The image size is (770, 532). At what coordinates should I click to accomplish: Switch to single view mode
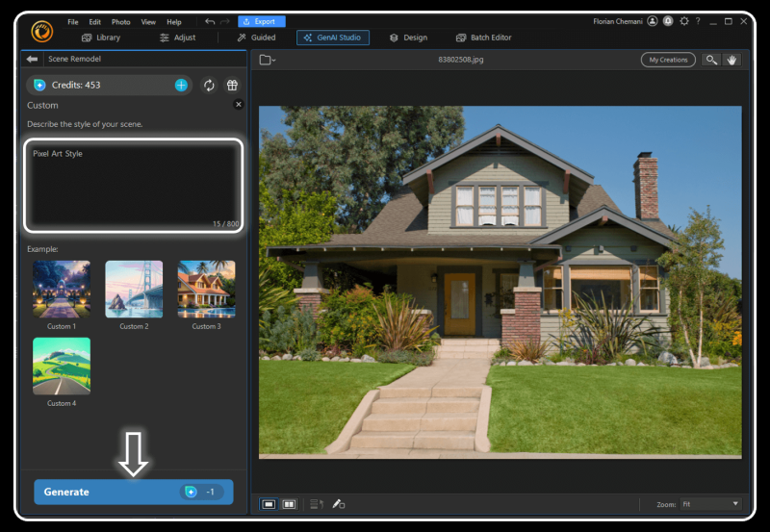pyautogui.click(x=269, y=504)
